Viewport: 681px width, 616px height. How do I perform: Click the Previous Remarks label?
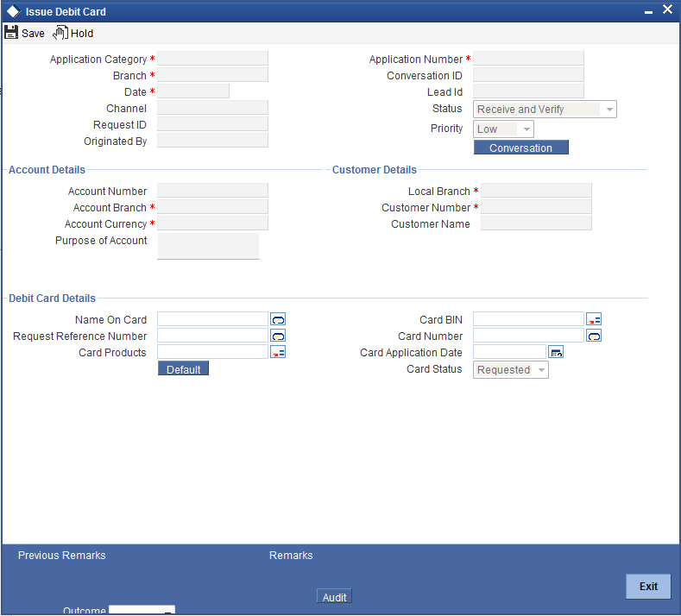pyautogui.click(x=61, y=556)
